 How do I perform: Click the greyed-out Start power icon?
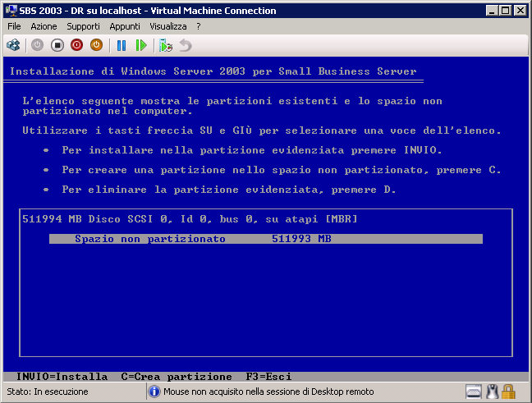[x=37, y=45]
